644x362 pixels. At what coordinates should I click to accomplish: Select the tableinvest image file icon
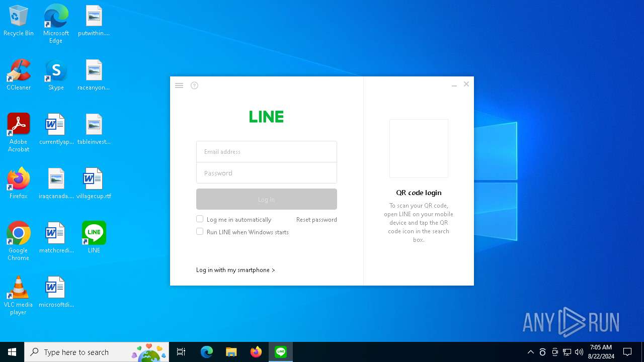[94, 130]
